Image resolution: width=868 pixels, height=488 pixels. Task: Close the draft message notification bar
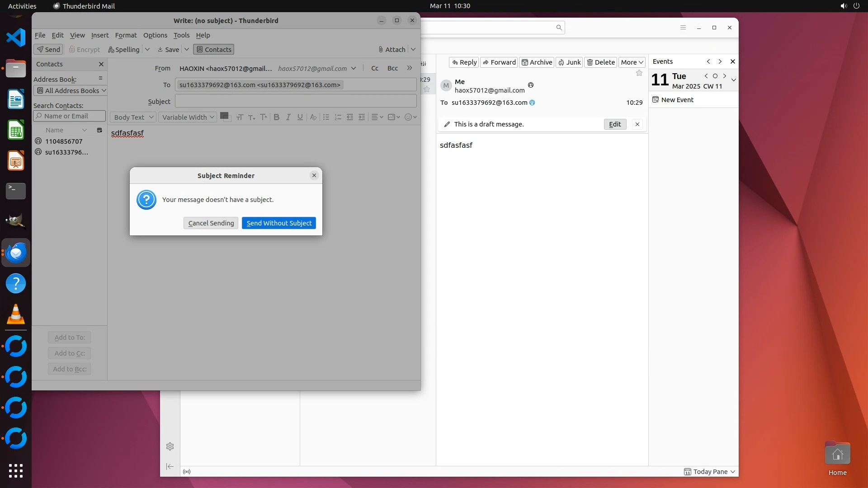(637, 124)
